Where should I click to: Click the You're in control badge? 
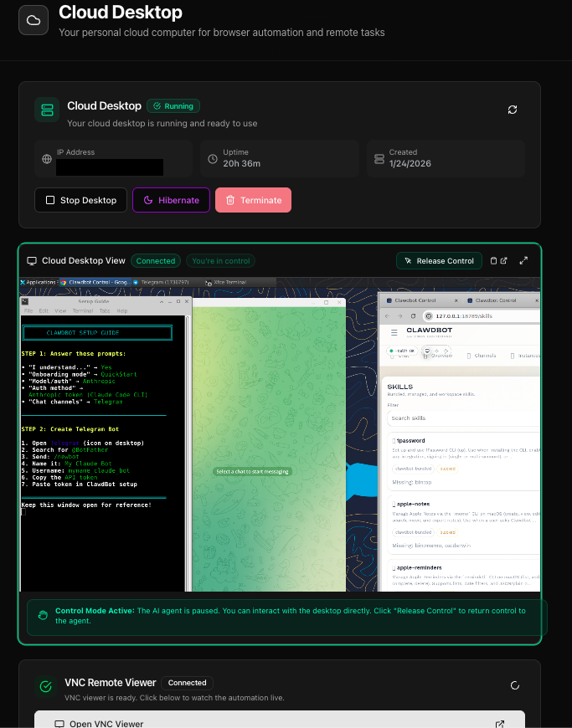221,261
